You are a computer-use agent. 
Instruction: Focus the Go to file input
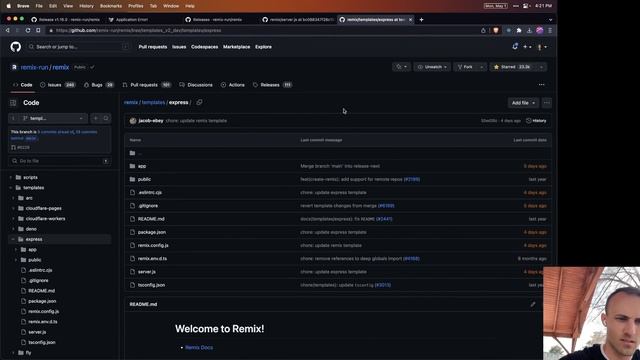[60, 161]
